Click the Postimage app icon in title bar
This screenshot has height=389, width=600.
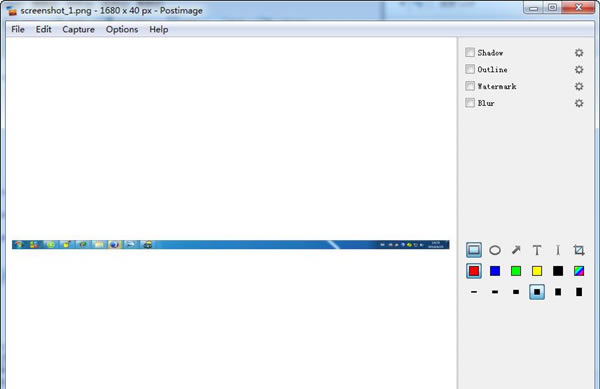point(12,11)
